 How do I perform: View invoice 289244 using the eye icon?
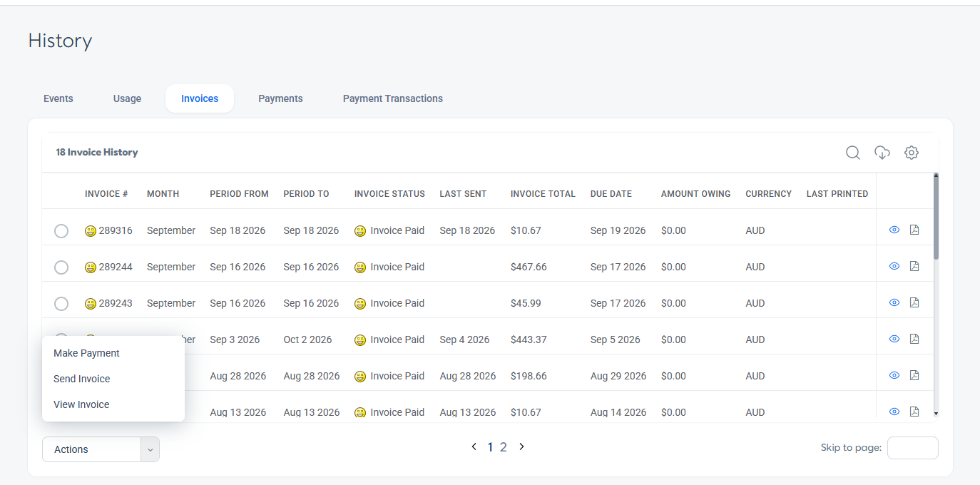click(894, 266)
